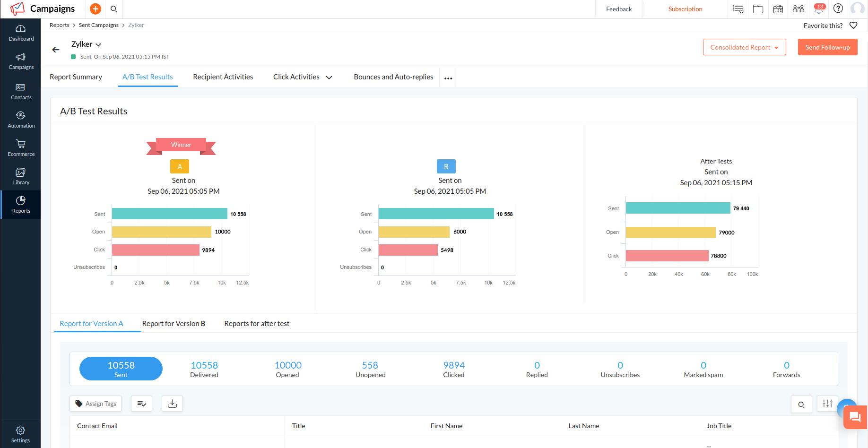Click the Assign Tags button
The width and height of the screenshot is (868, 448).
[x=95, y=404]
